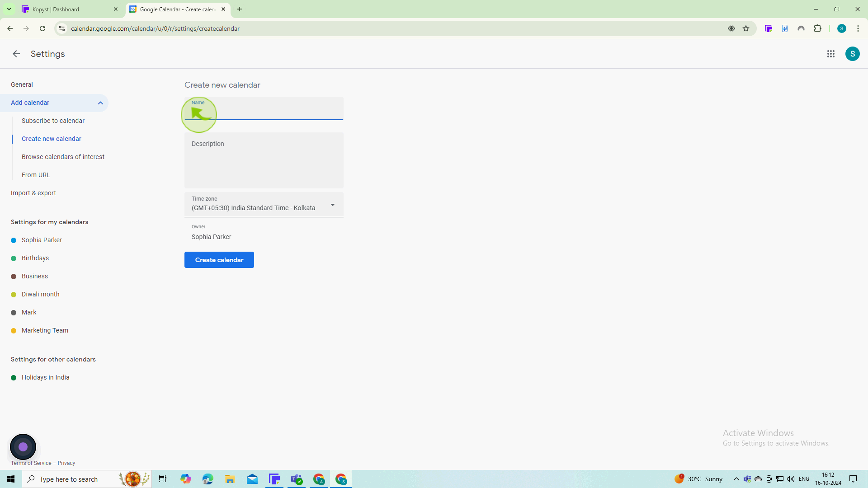This screenshot has height=488, width=868.
Task: Click the purple recording widget button
Action: click(23, 447)
